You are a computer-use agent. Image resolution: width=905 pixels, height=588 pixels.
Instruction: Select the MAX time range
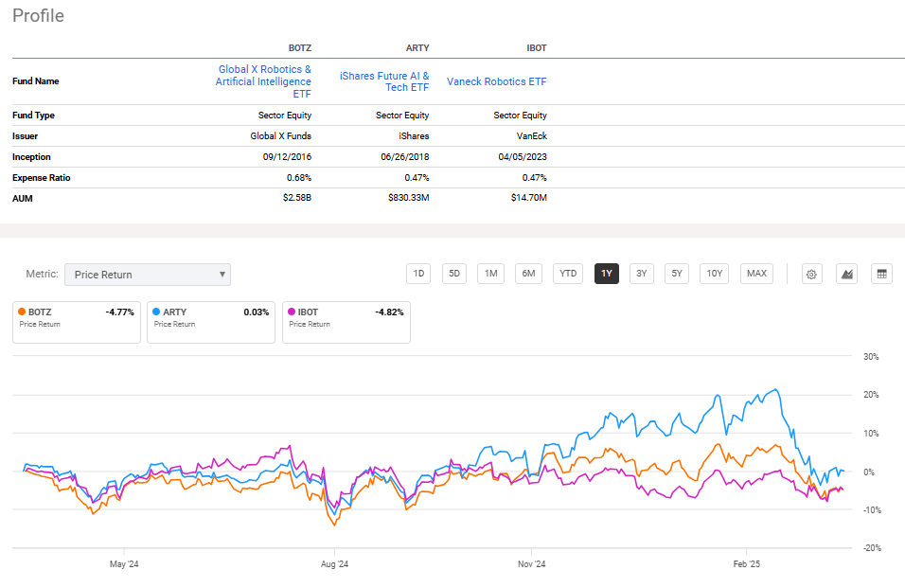click(x=756, y=274)
